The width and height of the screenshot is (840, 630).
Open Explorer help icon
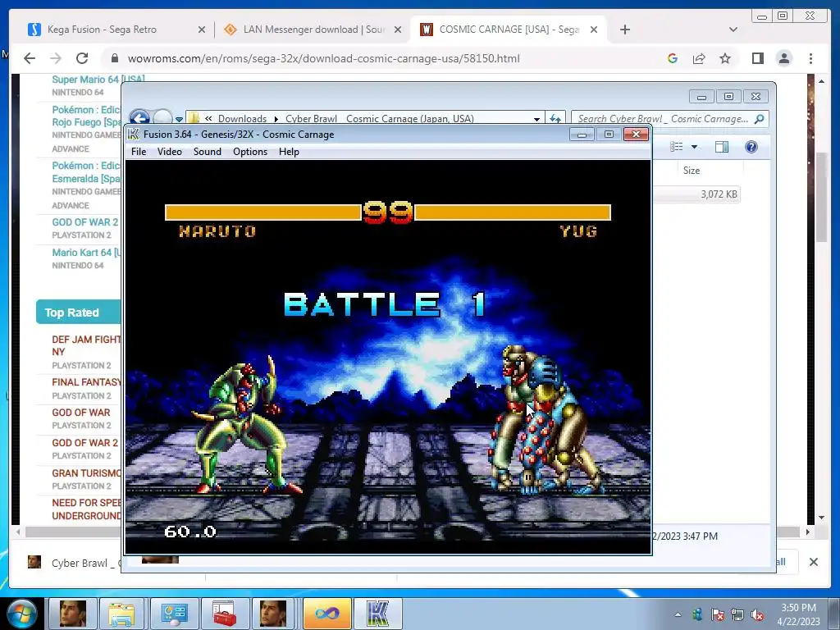pos(751,147)
